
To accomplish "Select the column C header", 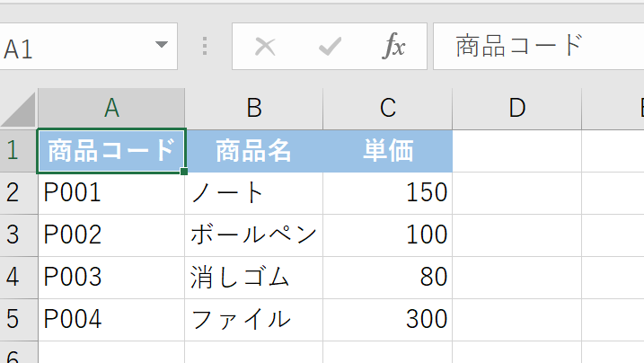I will tap(388, 109).
